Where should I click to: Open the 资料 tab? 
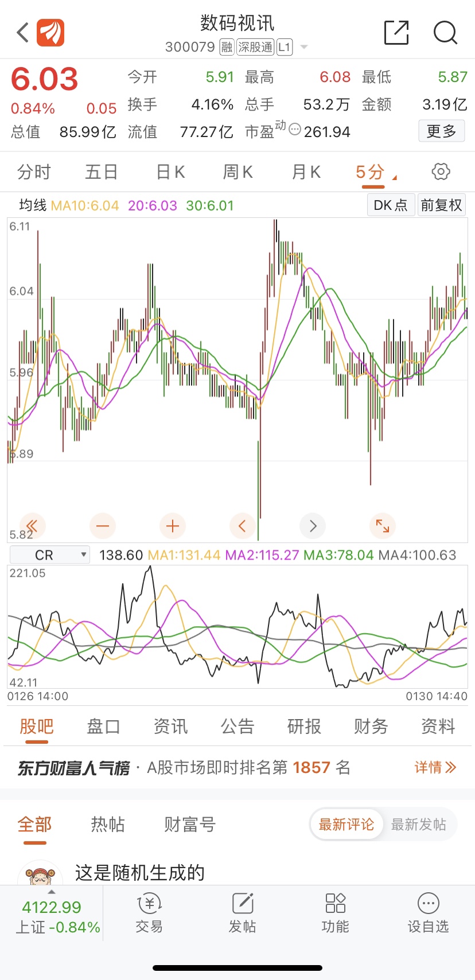click(x=438, y=727)
